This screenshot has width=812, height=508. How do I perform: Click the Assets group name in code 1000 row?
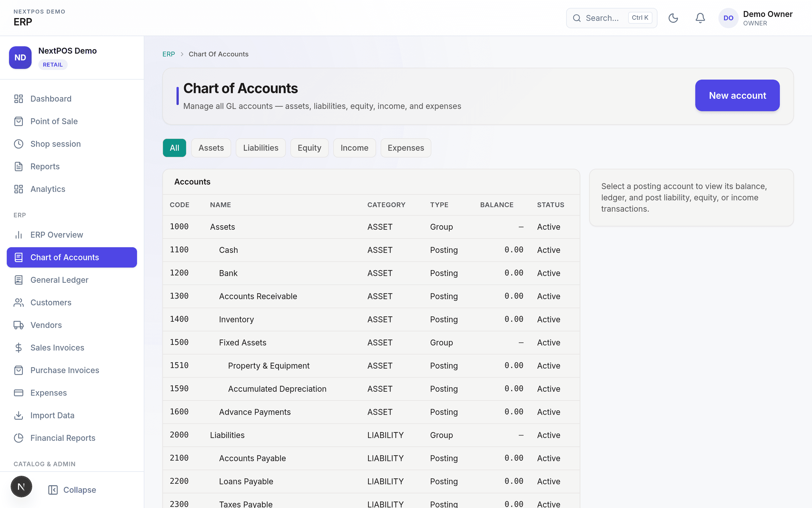222,227
